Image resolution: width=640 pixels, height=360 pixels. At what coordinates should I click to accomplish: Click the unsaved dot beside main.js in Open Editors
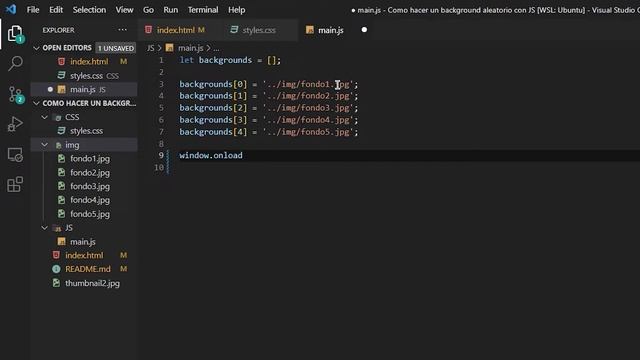(50, 89)
